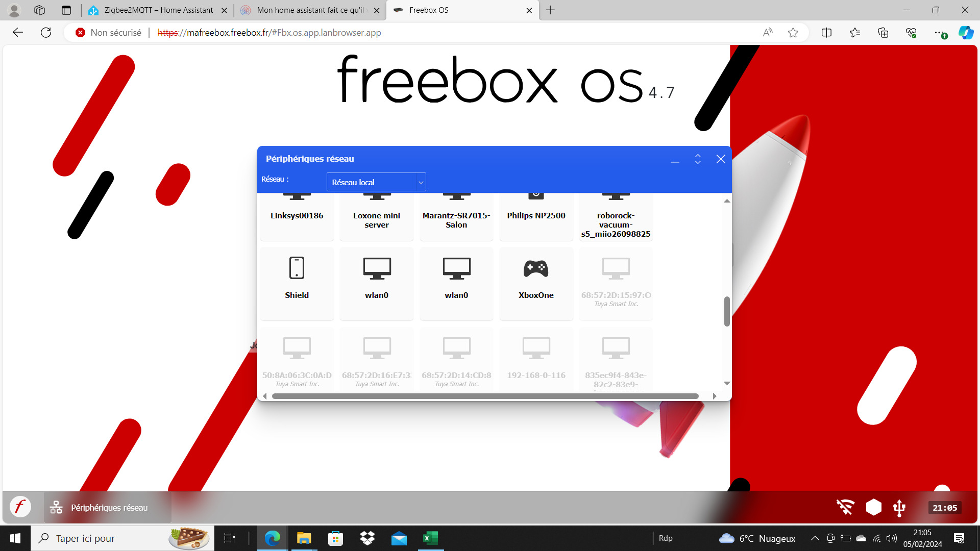Open the Freebox start menu logo
980x551 pixels.
pos(20,507)
